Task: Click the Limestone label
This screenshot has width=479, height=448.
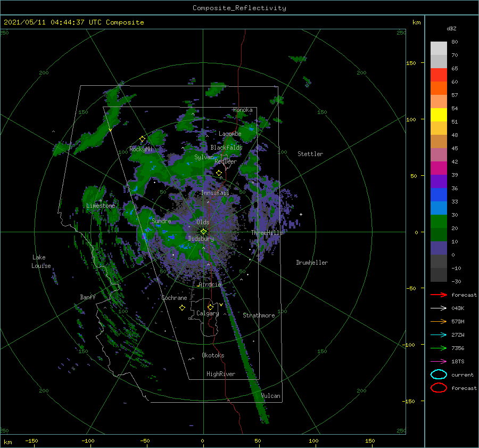Action: (x=101, y=206)
